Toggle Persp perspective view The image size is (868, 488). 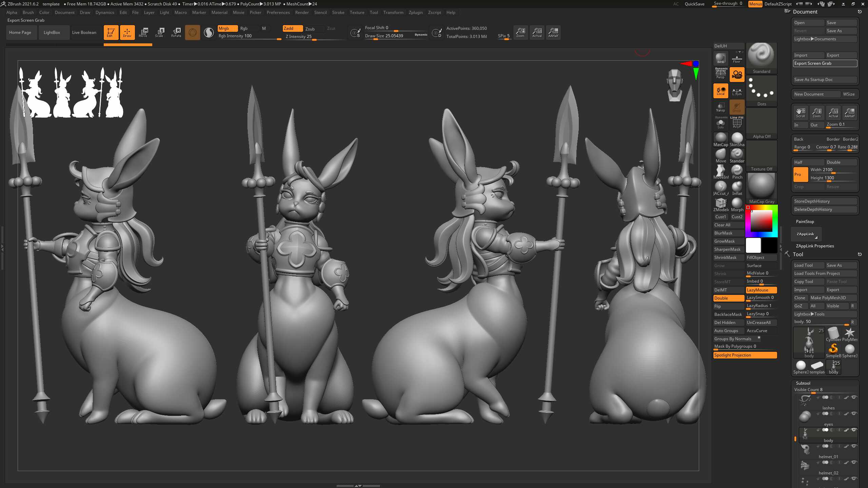point(721,74)
